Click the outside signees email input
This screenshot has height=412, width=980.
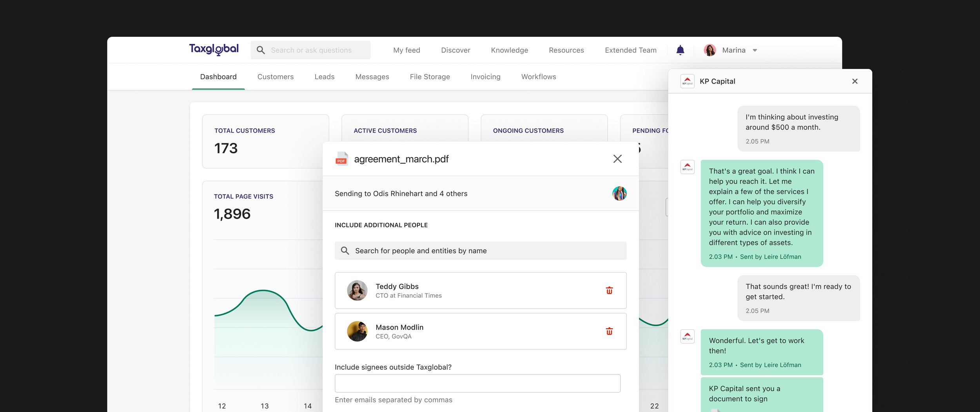477,383
